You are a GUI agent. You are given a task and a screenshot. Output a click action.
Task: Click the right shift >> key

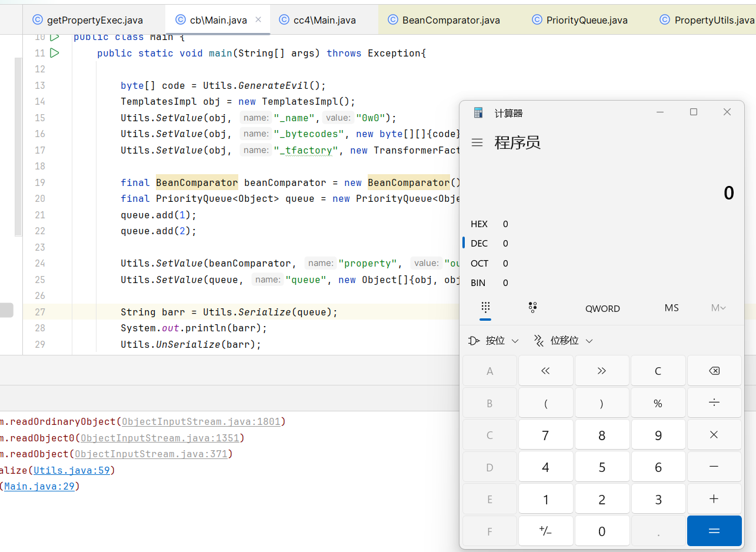click(601, 371)
